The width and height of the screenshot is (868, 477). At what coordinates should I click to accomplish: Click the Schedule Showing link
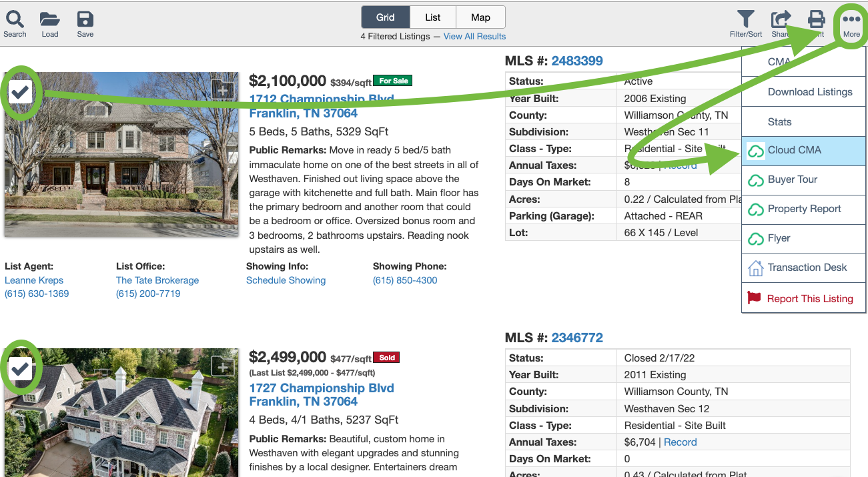286,280
